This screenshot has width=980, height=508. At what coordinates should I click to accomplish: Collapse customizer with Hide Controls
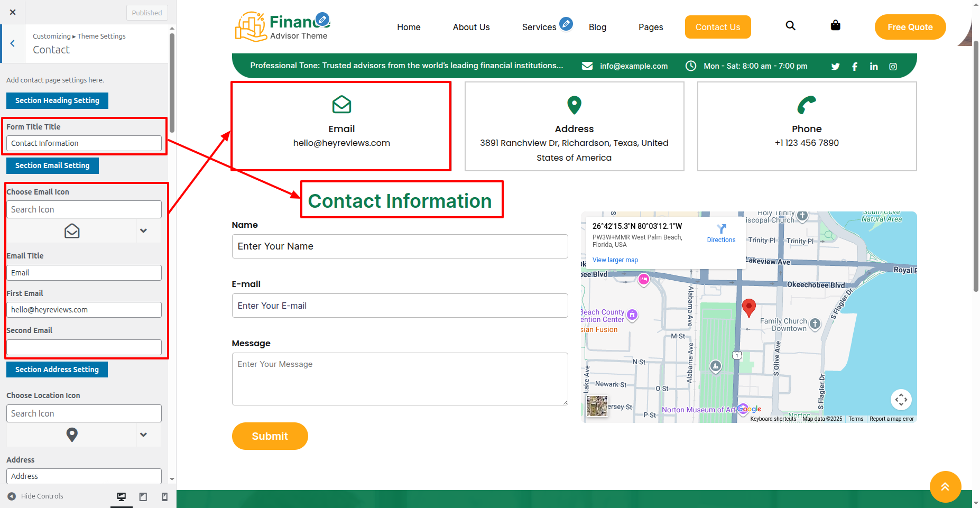click(35, 496)
